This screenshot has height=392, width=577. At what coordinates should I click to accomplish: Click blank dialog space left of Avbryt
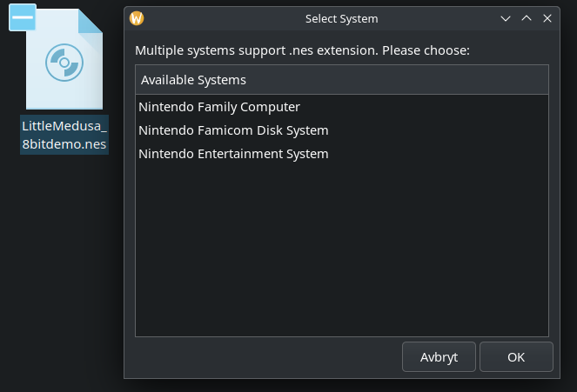click(x=261, y=356)
